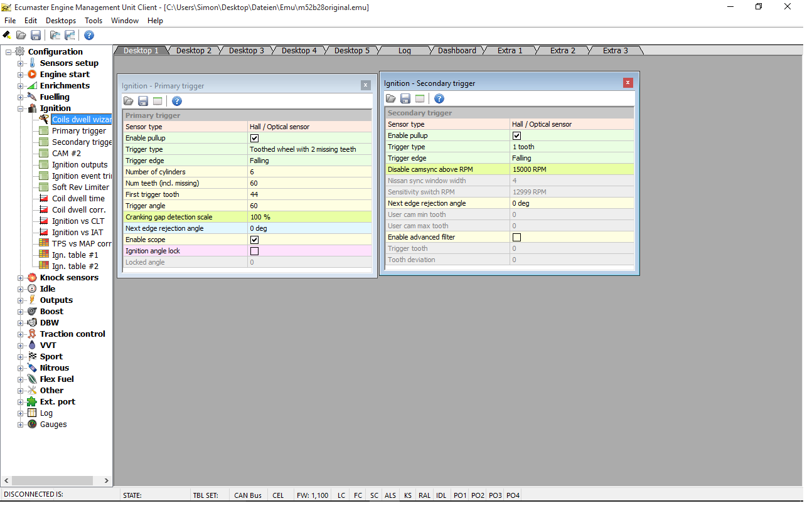Toggle Enable scope checkbox in Primary trigger
Image resolution: width=812 pixels, height=528 pixels.
(x=254, y=240)
